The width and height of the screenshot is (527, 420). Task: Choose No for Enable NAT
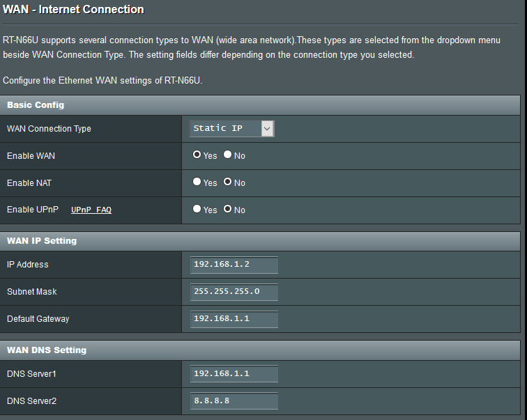tap(228, 182)
